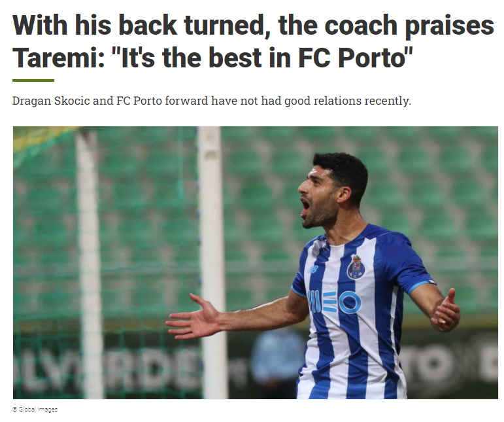Click the MEO sponsor logo on the jersey
The width and height of the screenshot is (504, 422).
tap(334, 302)
